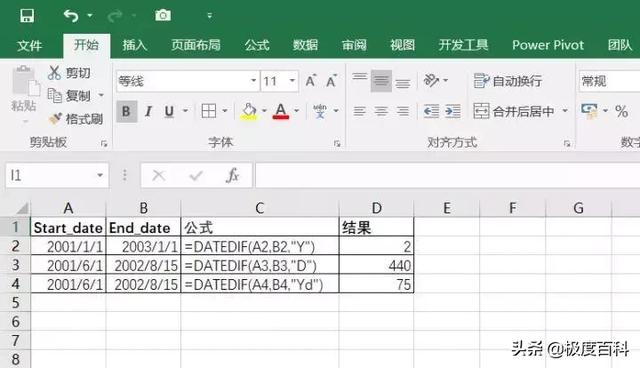This screenshot has width=640, height=368.
Task: Apply yellow fill color bucket
Action: click(249, 111)
